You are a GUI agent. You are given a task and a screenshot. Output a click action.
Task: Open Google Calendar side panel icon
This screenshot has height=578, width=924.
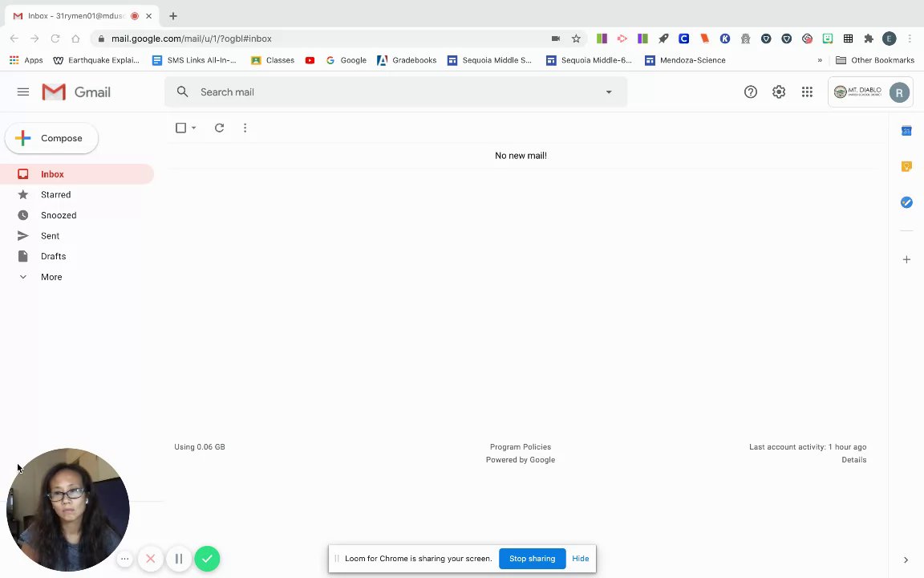(x=906, y=131)
